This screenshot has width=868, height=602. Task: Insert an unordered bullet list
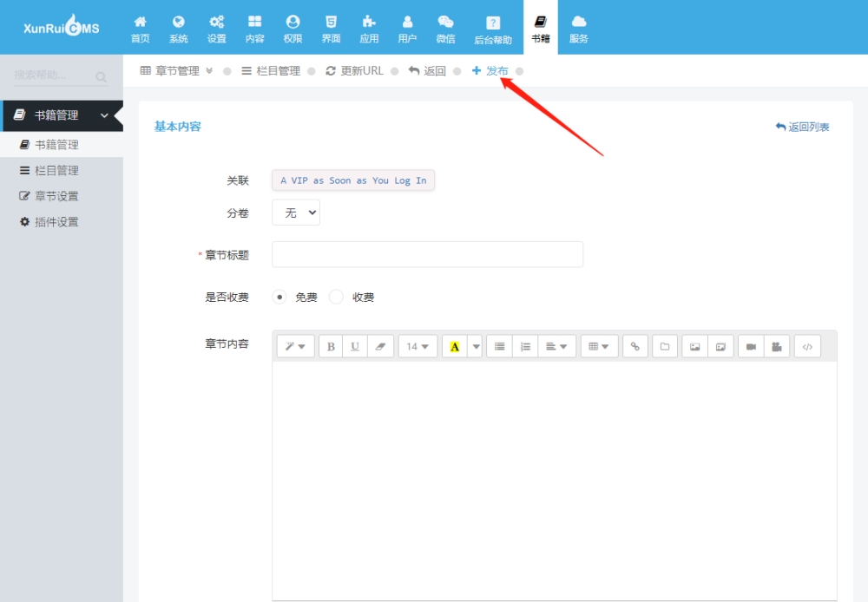click(499, 346)
